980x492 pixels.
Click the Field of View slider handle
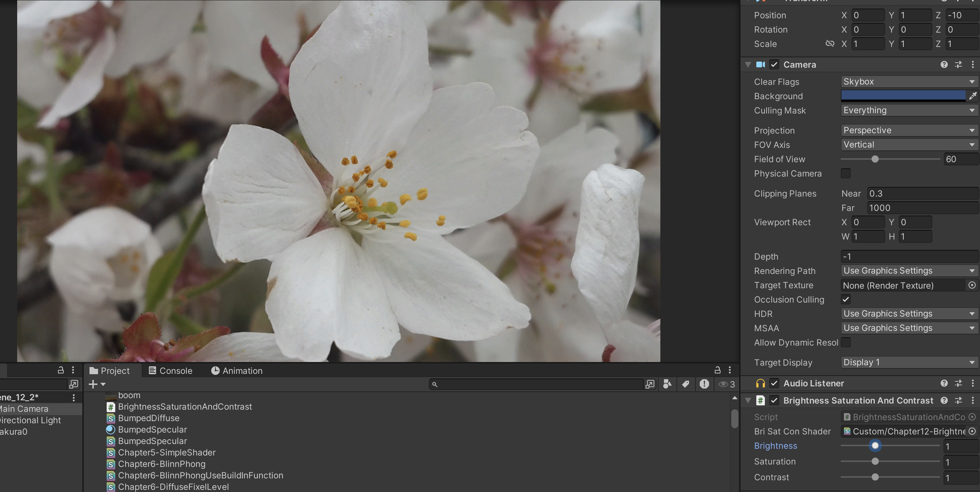click(x=875, y=159)
